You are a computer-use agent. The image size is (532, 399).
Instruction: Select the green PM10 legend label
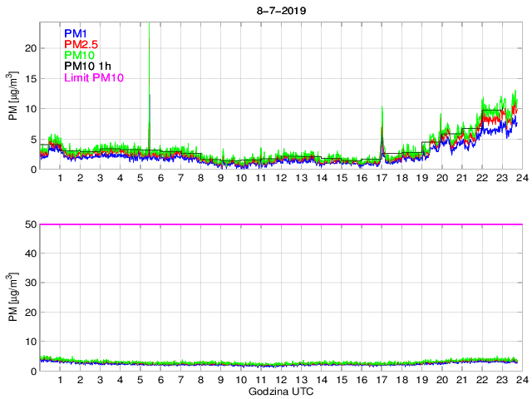(78, 56)
